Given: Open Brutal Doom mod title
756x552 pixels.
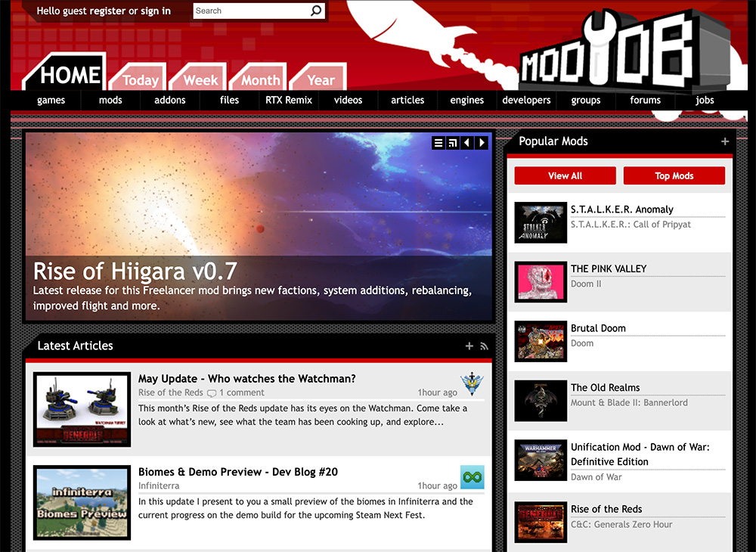Looking at the screenshot, I should coord(598,328).
